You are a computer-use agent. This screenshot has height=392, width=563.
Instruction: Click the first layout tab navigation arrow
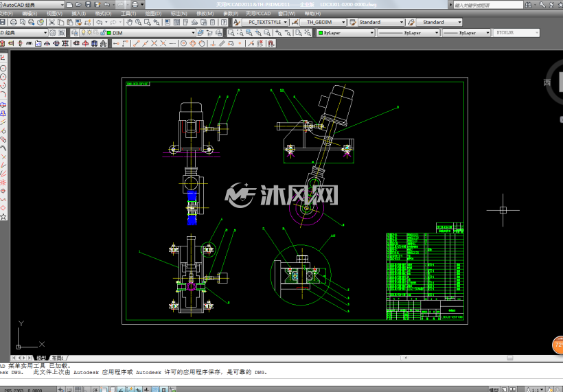click(x=14, y=358)
